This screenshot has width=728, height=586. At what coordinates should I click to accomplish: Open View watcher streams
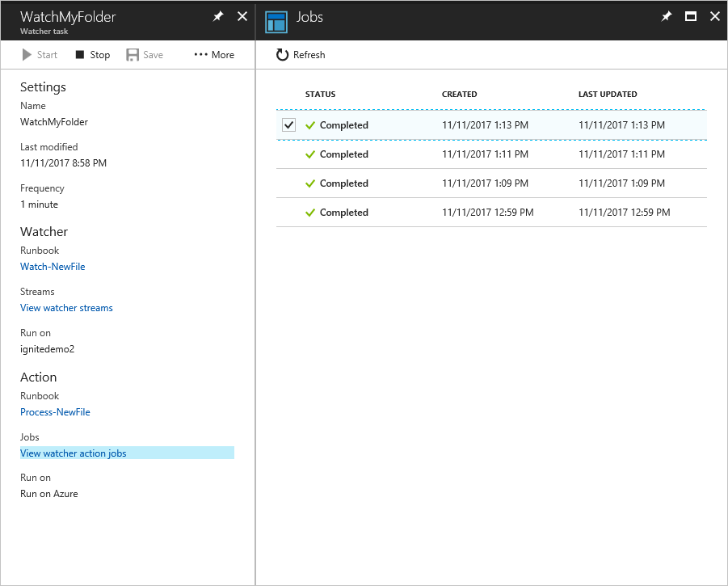click(x=66, y=307)
